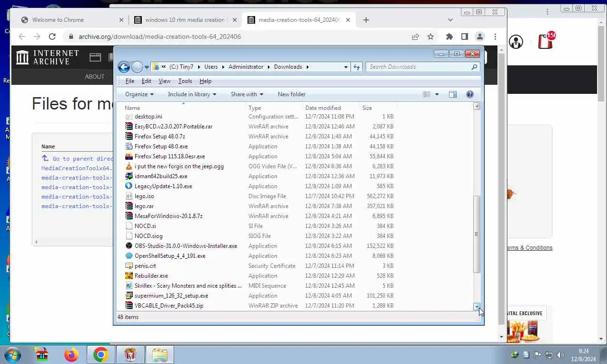Viewport: 607px width, 364px height.
Task: Open the Help menu
Action: (x=205, y=81)
